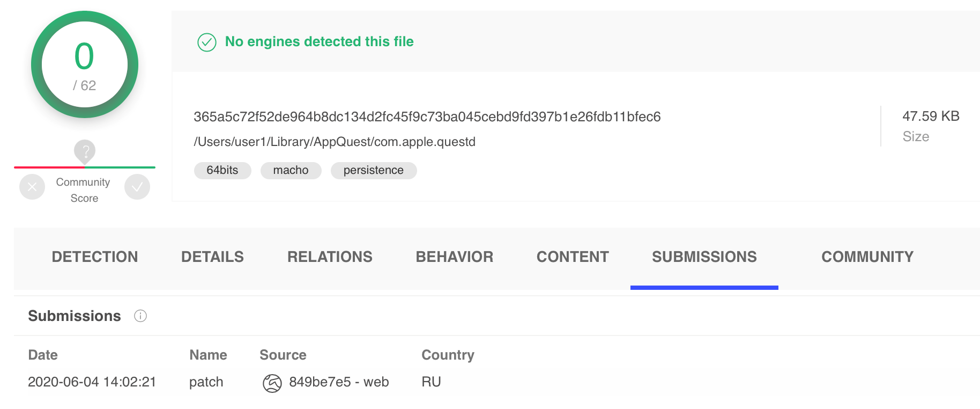Select the Content tab
Viewport: 980px width, 409px height.
pyautogui.click(x=573, y=257)
